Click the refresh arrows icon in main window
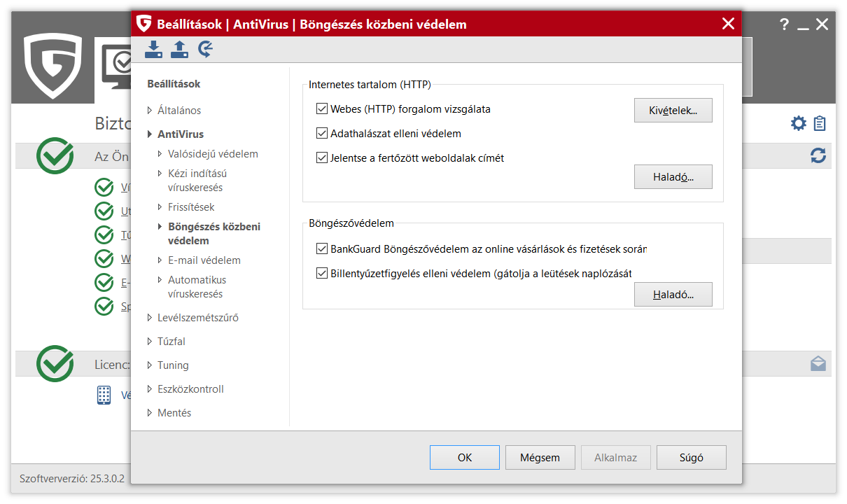 point(818,155)
